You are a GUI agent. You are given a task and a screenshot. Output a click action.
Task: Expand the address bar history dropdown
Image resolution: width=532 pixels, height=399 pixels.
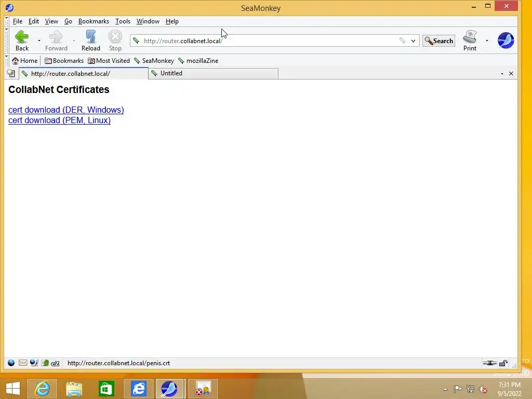coord(413,41)
